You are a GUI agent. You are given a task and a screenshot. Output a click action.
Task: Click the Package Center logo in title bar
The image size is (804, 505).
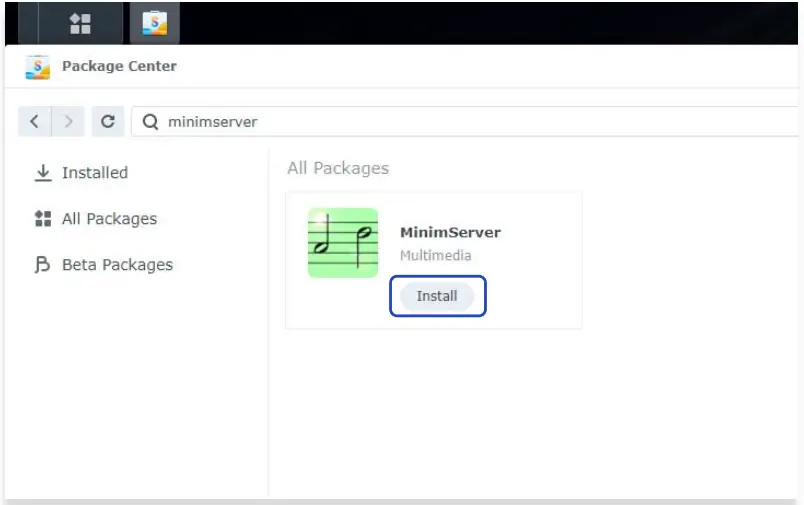[x=38, y=67]
